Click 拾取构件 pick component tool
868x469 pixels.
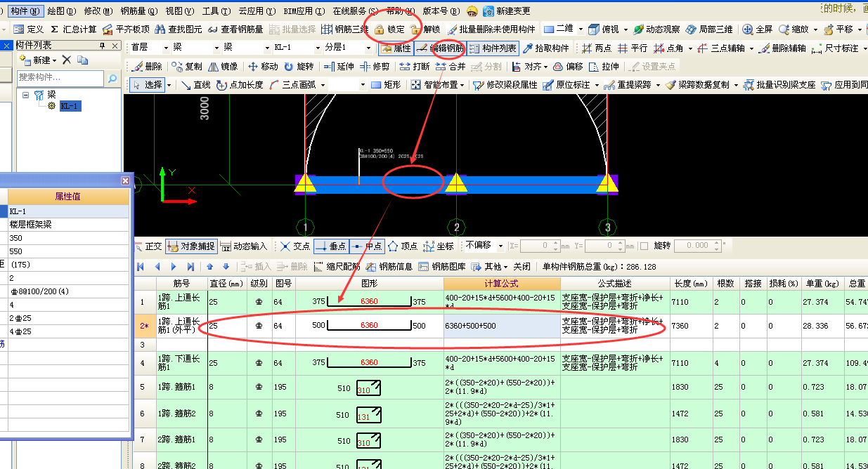pos(546,48)
